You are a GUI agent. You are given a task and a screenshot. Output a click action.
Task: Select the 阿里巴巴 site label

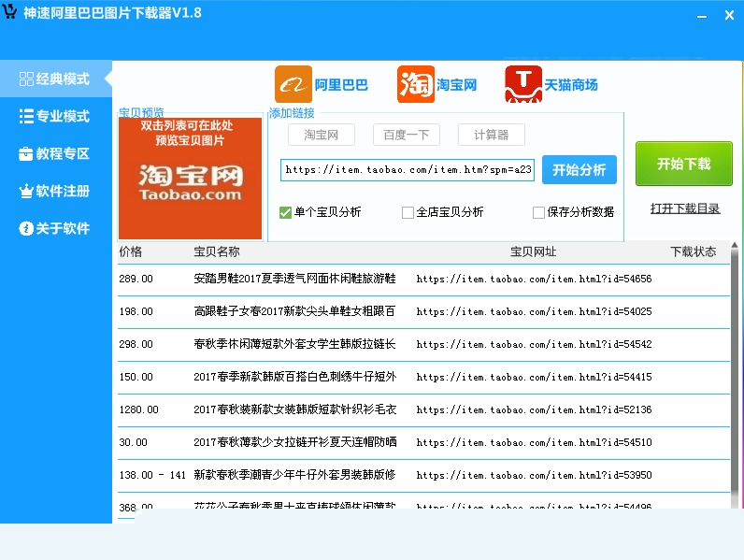click(x=341, y=85)
